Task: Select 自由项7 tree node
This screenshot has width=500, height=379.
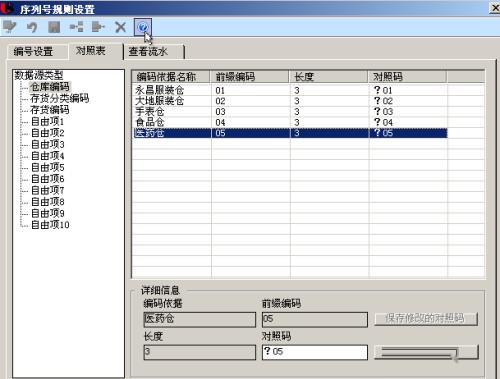Action: click(47, 190)
